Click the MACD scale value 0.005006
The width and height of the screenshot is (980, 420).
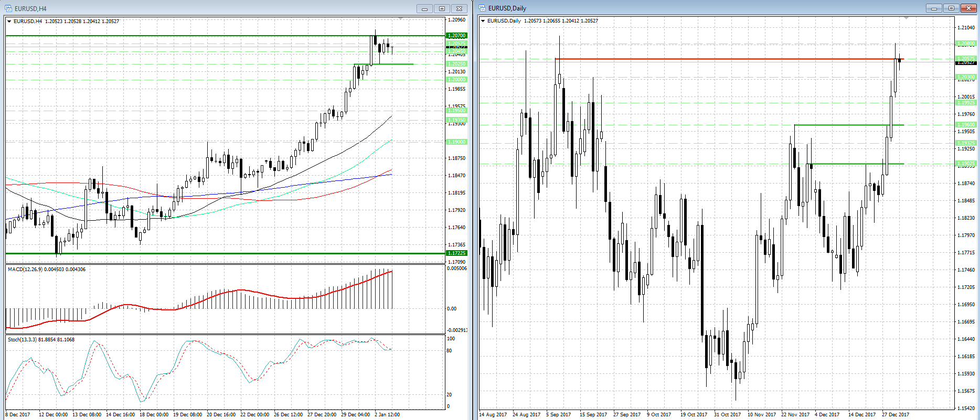456,268
